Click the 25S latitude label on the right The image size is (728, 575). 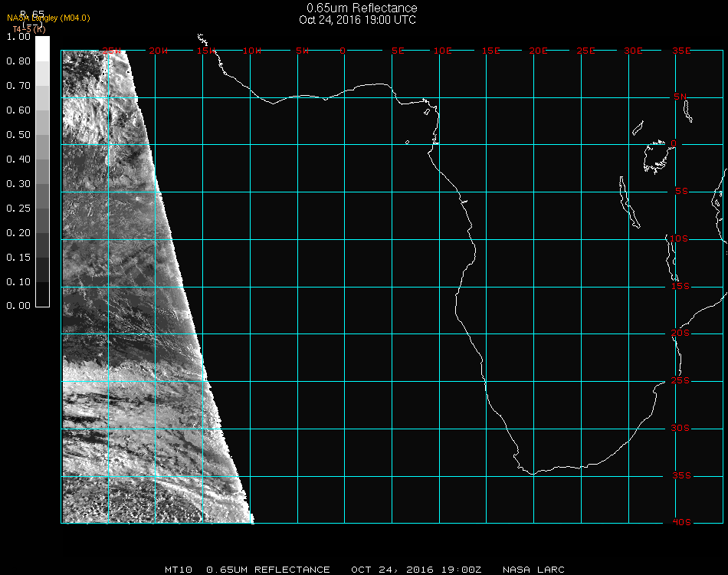tap(680, 380)
